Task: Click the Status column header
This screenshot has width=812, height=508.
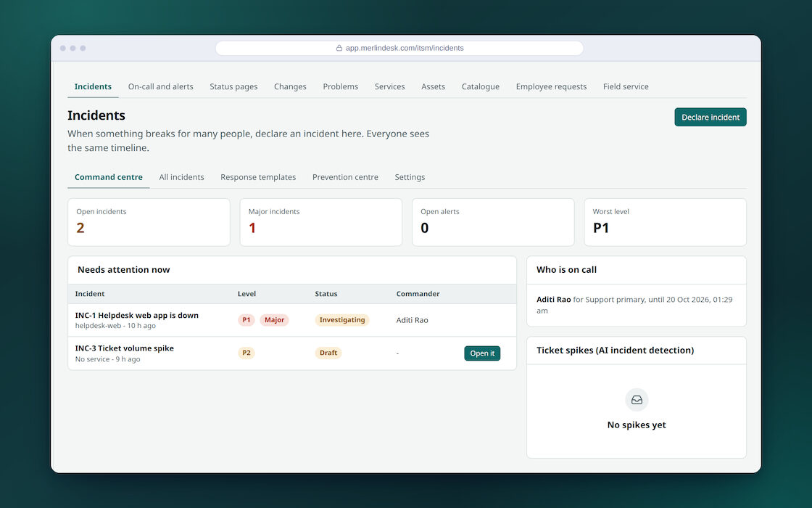Action: tap(326, 294)
